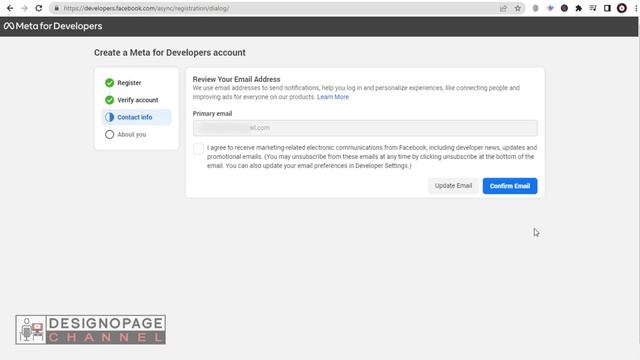Open the browser profile avatar
The width and height of the screenshot is (640, 360).
622,8
